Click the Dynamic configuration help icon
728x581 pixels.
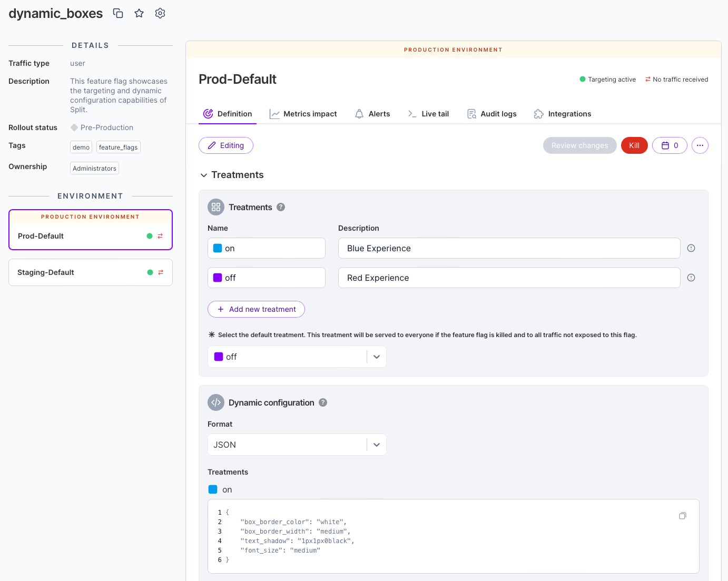(323, 402)
